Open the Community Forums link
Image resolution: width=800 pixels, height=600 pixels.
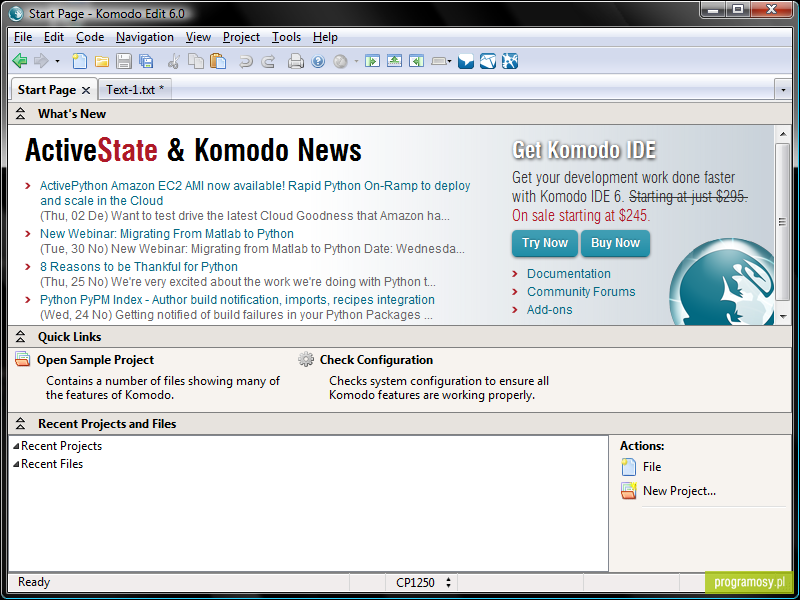point(581,292)
